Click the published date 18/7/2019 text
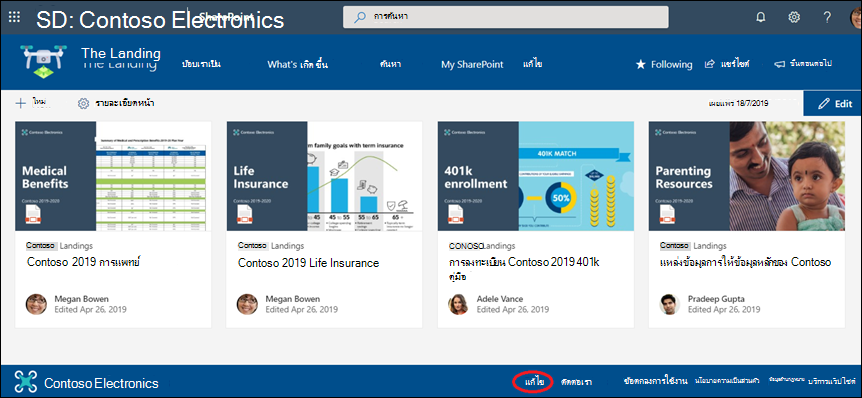This screenshot has width=862, height=398. 738,103
